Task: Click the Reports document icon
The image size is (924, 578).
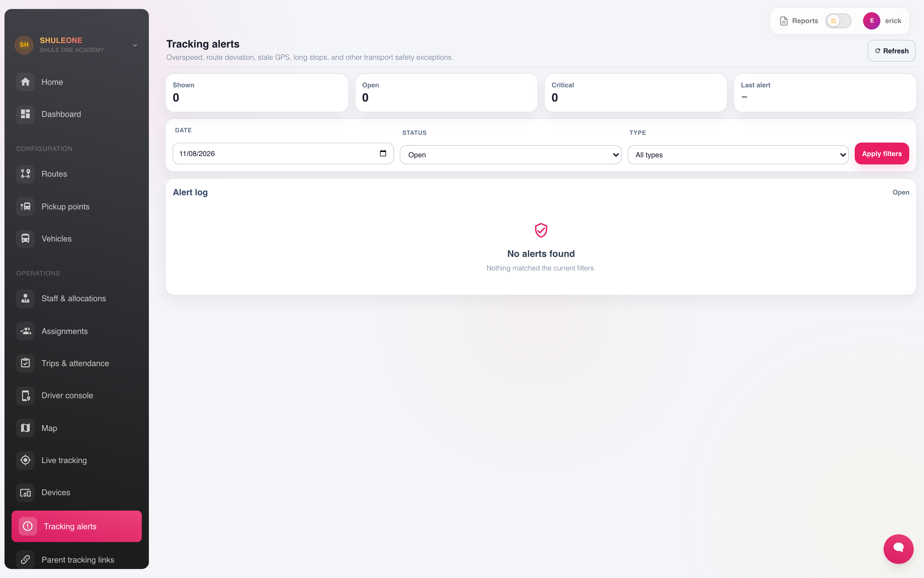Action: click(x=783, y=21)
